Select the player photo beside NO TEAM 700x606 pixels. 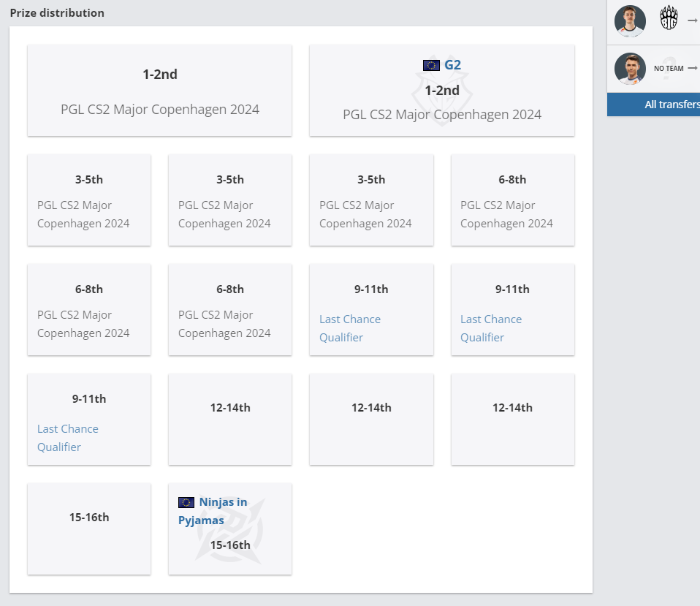(x=630, y=69)
